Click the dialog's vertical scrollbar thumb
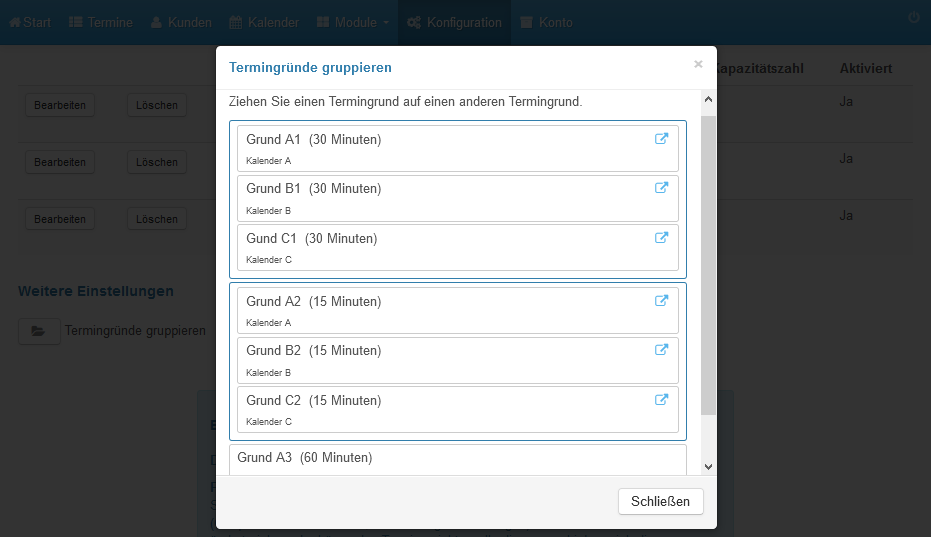 pos(708,266)
